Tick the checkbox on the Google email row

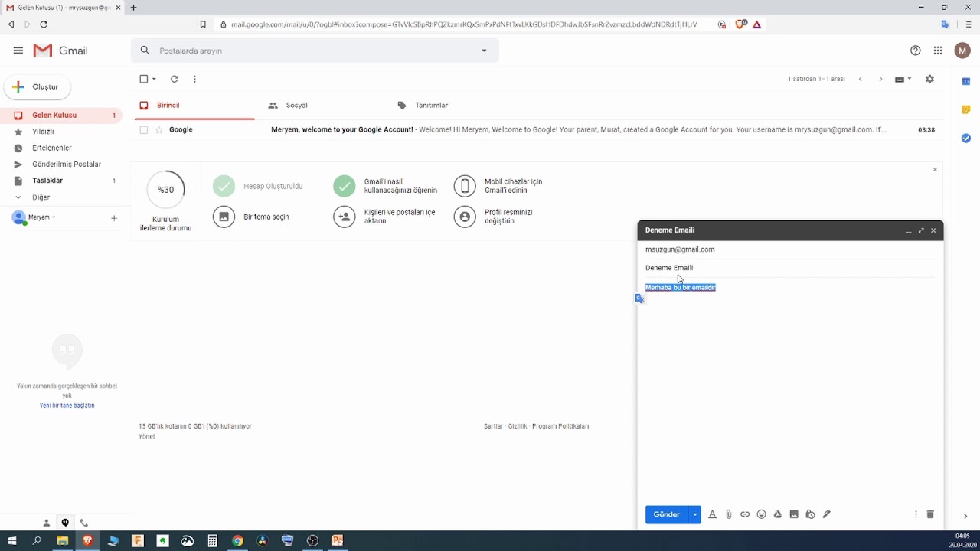coord(143,130)
